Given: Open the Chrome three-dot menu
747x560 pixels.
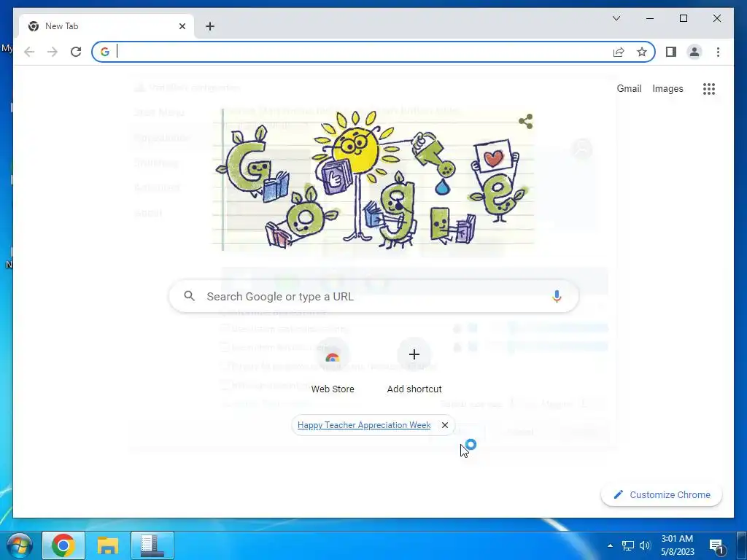Looking at the screenshot, I should tap(718, 52).
